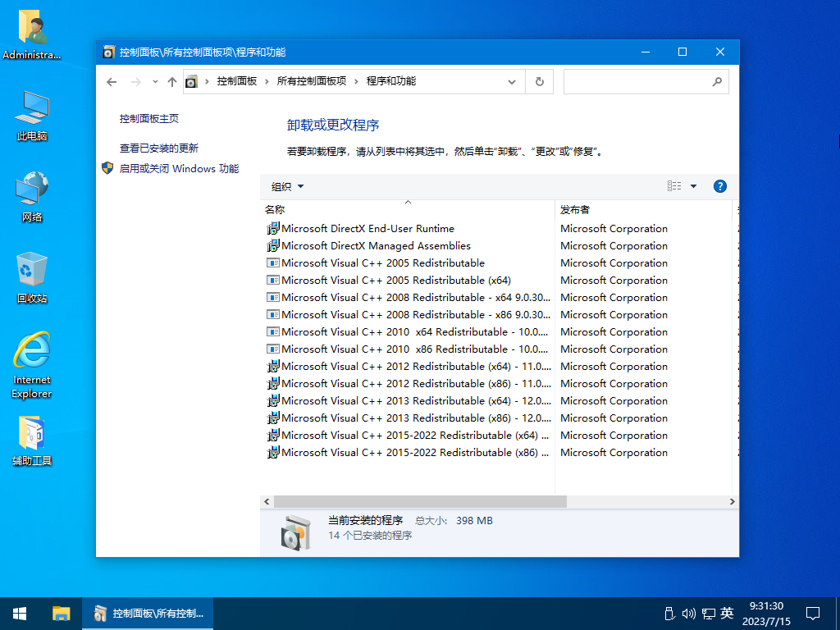Open the volume speaker tray icon
This screenshot has height=630, width=840.
[x=688, y=614]
